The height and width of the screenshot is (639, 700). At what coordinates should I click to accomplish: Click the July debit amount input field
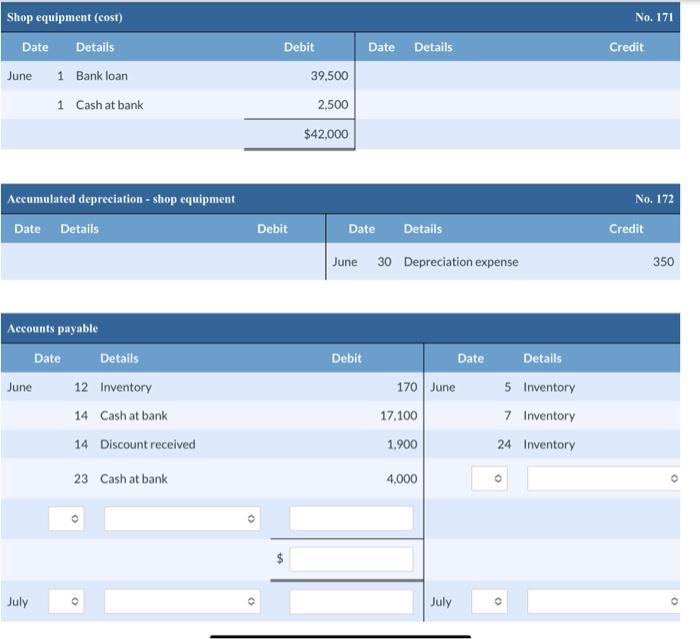[x=351, y=601]
